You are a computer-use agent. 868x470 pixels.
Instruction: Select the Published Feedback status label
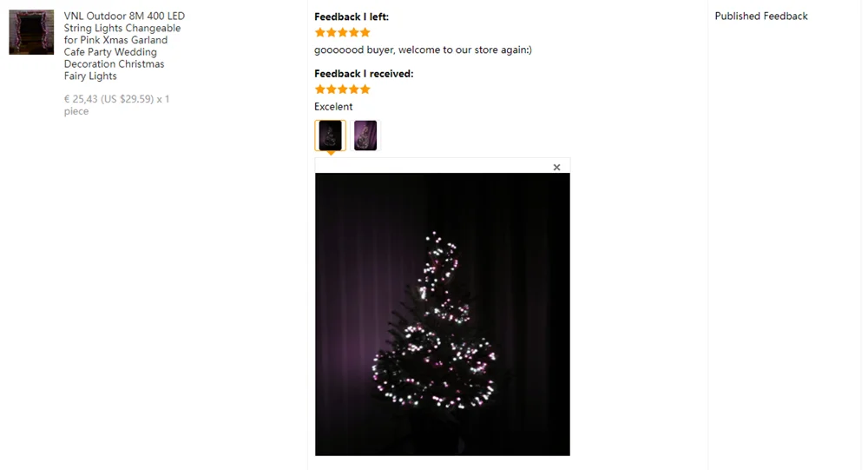point(760,17)
